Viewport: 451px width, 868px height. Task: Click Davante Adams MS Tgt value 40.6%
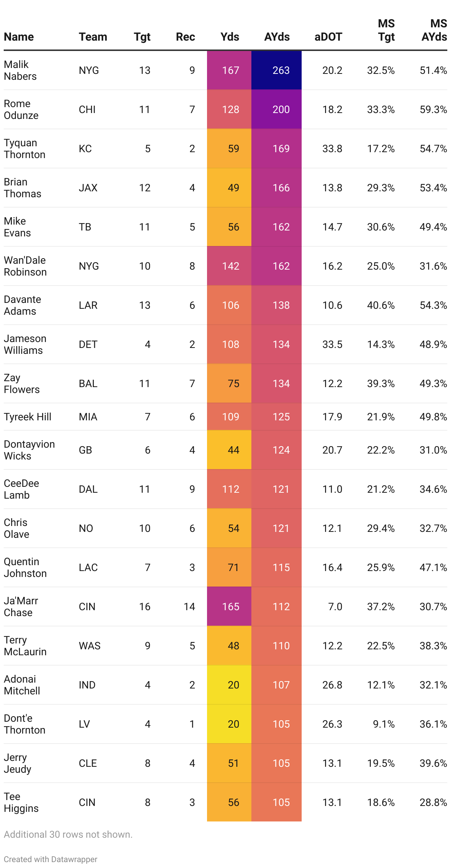(381, 305)
